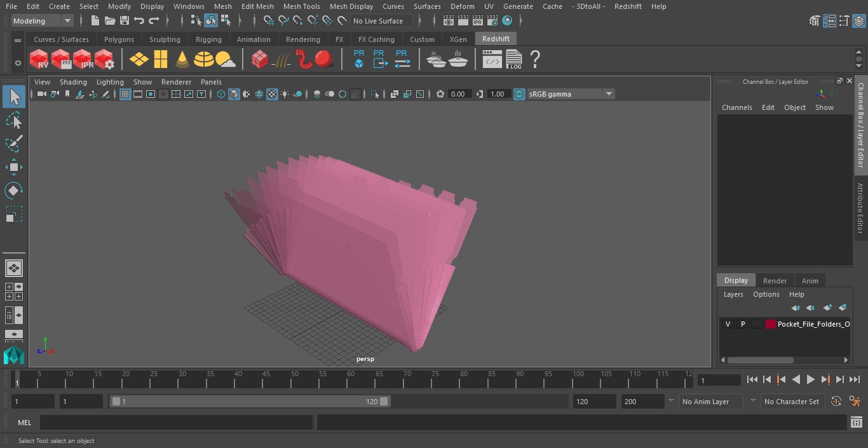Click the MEL command language label

[x=24, y=423]
